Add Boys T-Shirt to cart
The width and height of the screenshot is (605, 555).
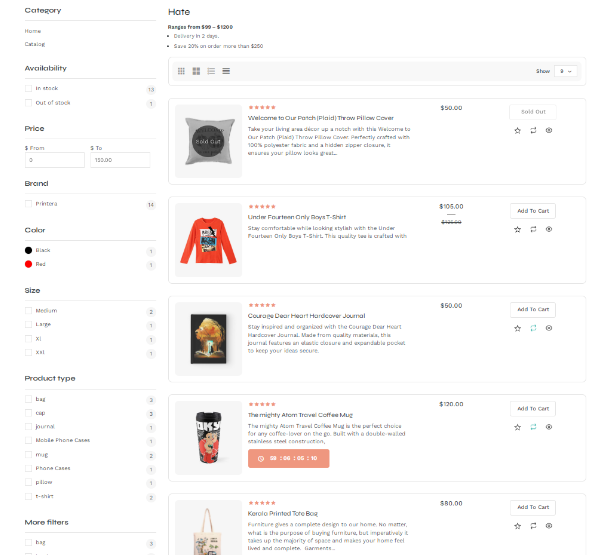pyautogui.click(x=532, y=211)
